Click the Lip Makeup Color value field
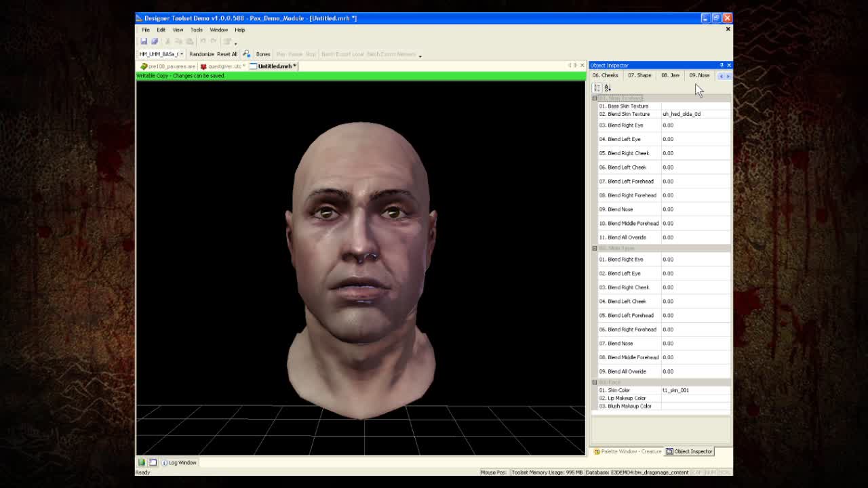This screenshot has height=488, width=868. 696,399
